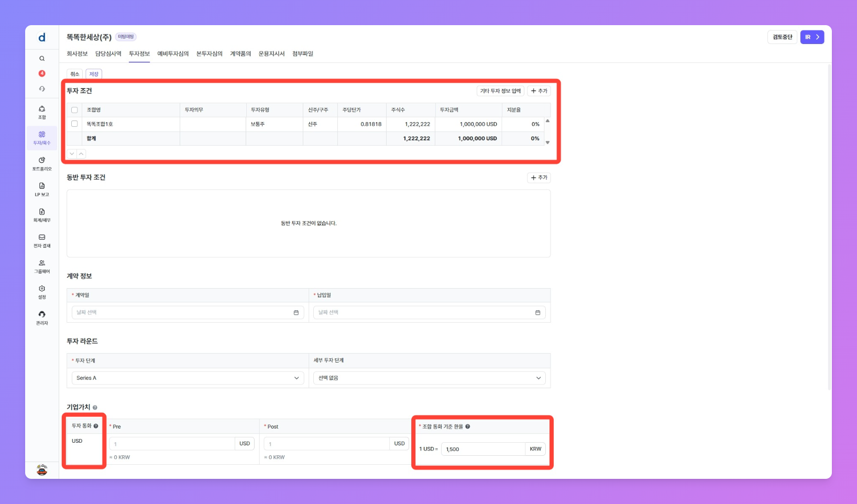Click the exchange rate field showing 1,500

coord(483,449)
